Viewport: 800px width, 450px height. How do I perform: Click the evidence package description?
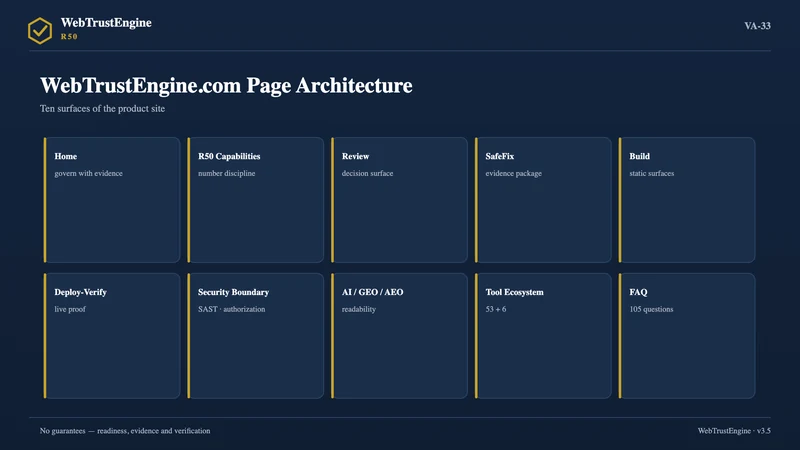click(513, 173)
